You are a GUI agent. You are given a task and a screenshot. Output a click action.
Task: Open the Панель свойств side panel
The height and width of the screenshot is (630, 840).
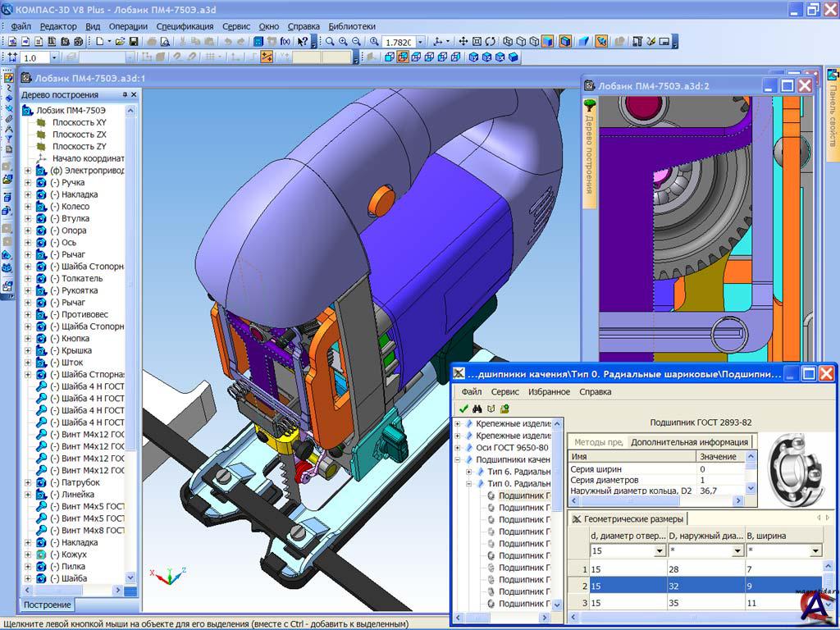click(x=832, y=115)
